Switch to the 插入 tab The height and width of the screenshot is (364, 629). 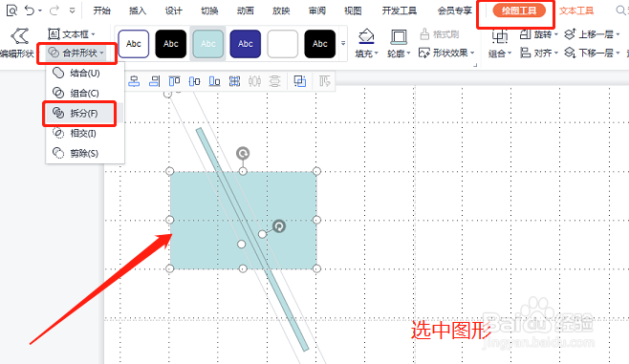[138, 11]
